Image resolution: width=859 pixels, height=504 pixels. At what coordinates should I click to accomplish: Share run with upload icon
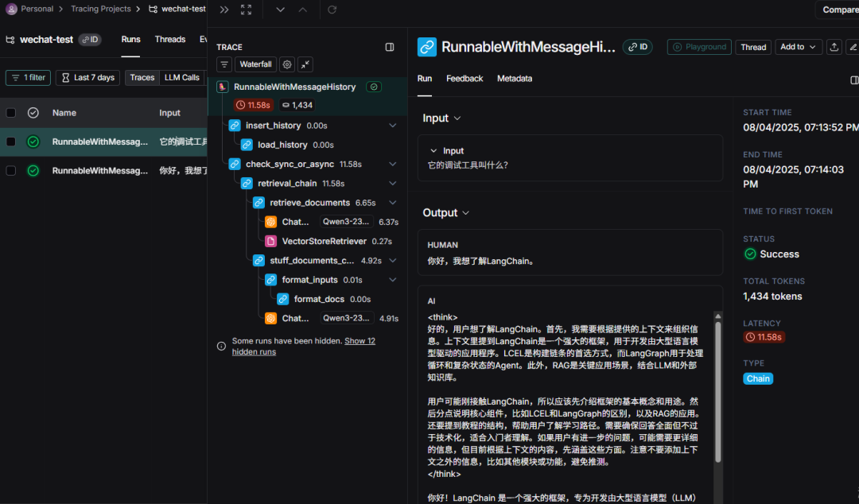point(834,47)
